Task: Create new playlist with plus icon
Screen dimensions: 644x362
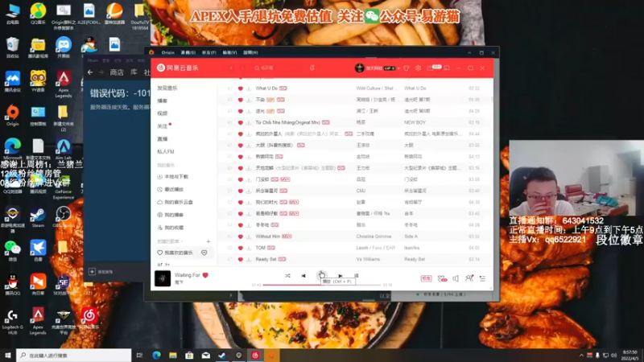Action: [x=208, y=242]
